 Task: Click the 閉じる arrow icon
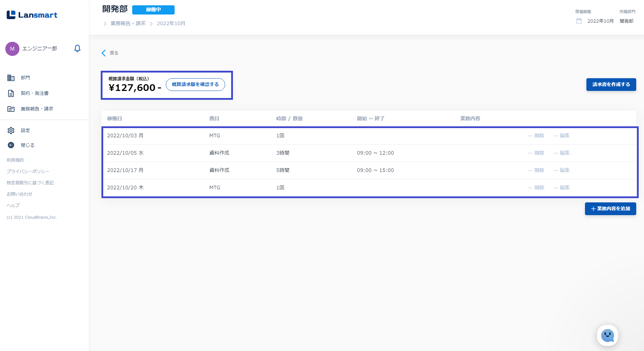(x=11, y=145)
